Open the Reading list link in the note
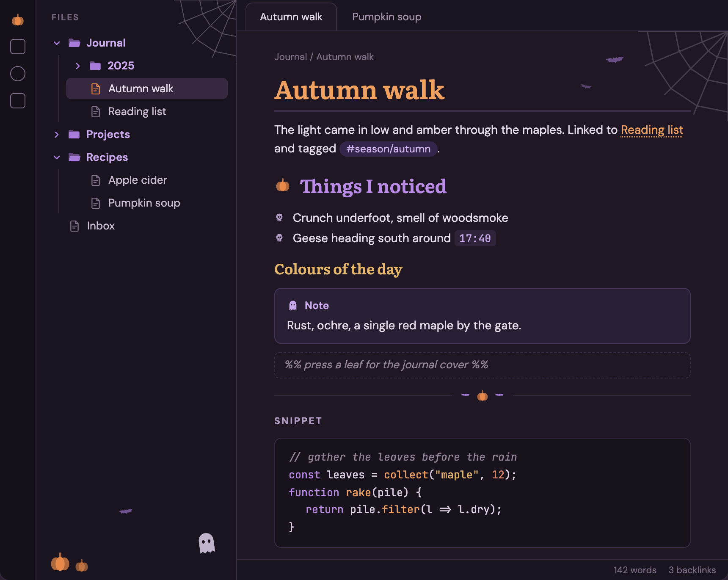Viewport: 728px width, 580px height. (x=652, y=130)
